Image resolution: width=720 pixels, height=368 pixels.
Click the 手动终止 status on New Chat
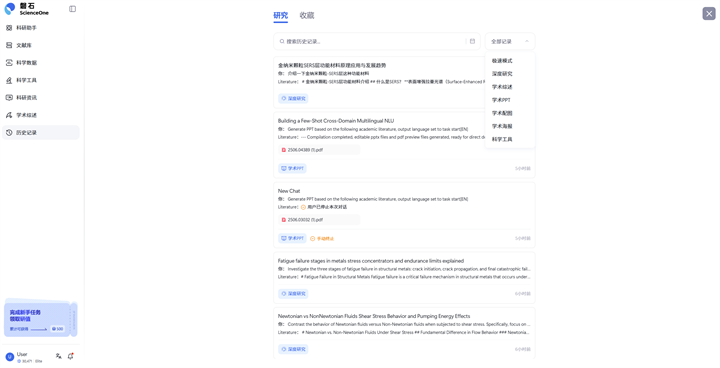tap(322, 238)
